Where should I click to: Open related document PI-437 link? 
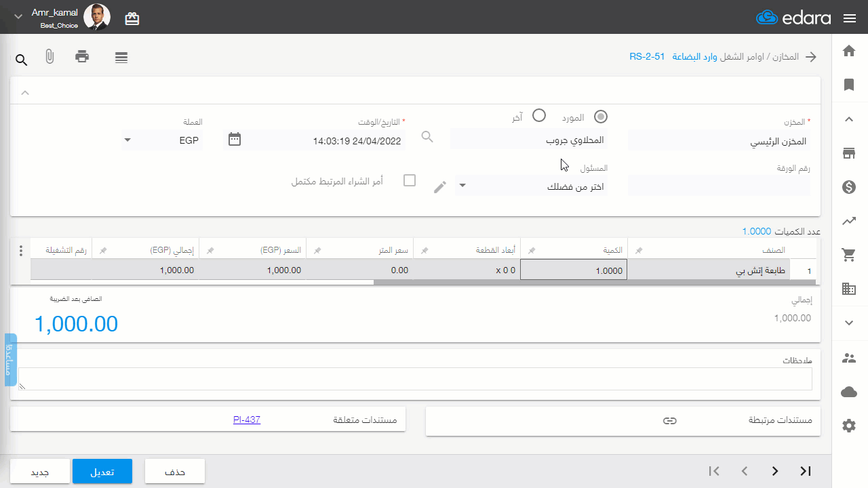[247, 420]
